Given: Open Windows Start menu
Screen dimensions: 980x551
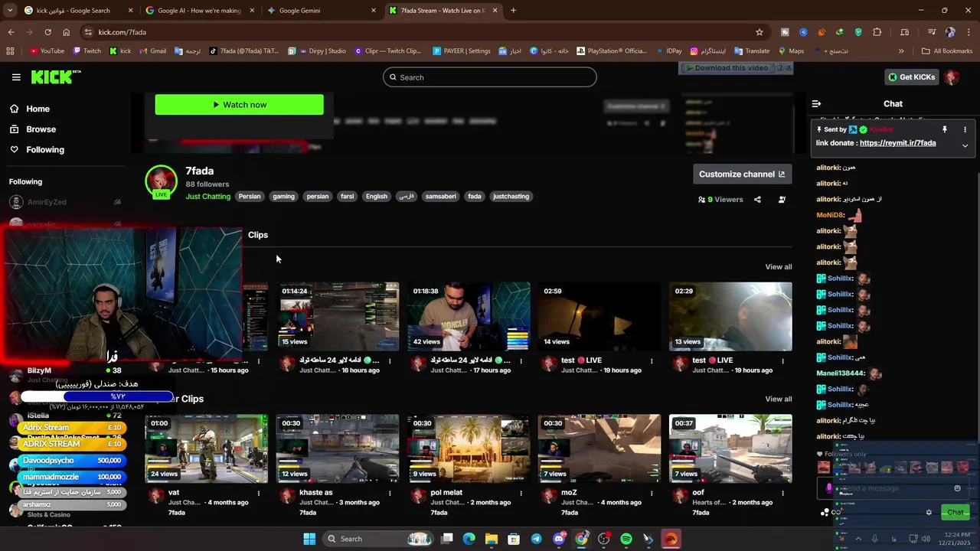Looking at the screenshot, I should click(x=309, y=539).
